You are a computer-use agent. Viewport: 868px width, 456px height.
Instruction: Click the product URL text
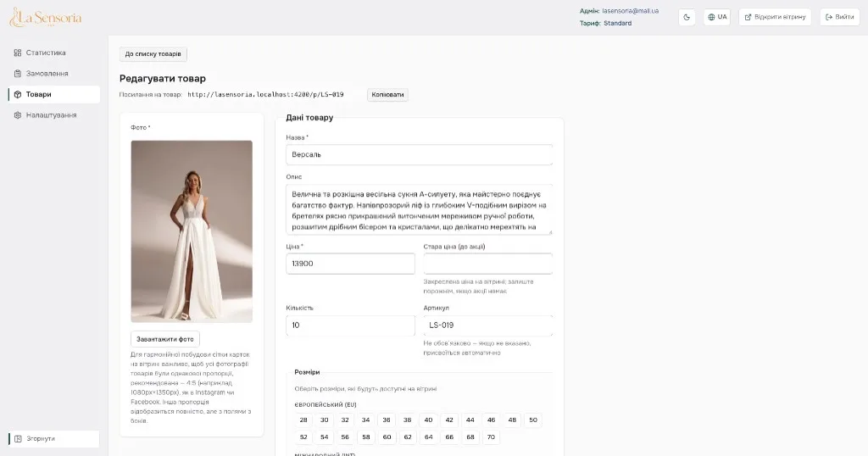[x=265, y=95]
